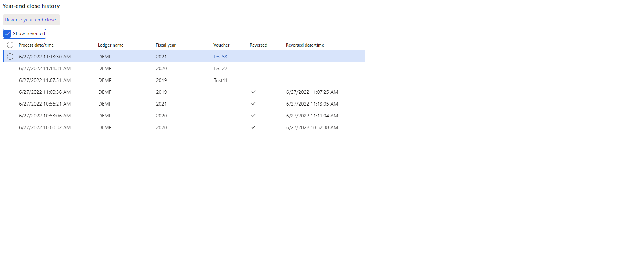Click the Reversed column header
The height and width of the screenshot is (260, 644).
click(x=258, y=45)
